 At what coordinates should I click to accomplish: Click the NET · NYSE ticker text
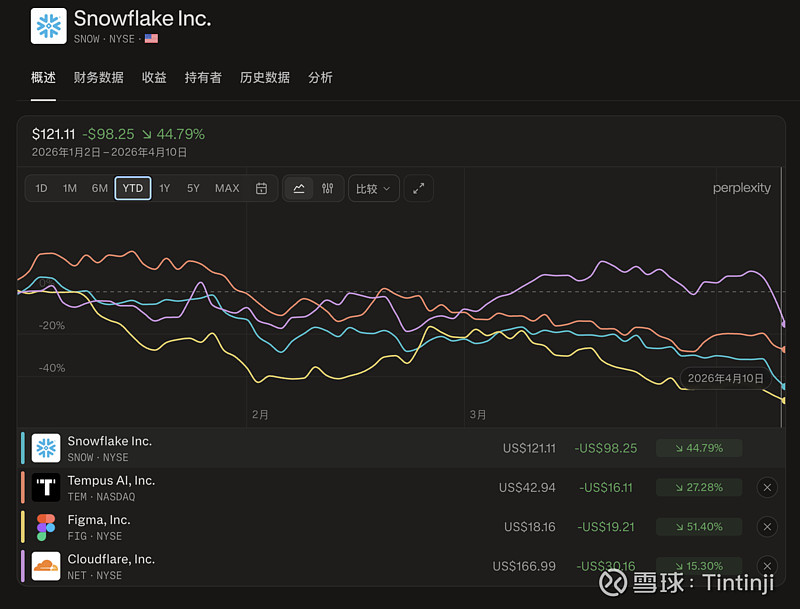pyautogui.click(x=95, y=575)
